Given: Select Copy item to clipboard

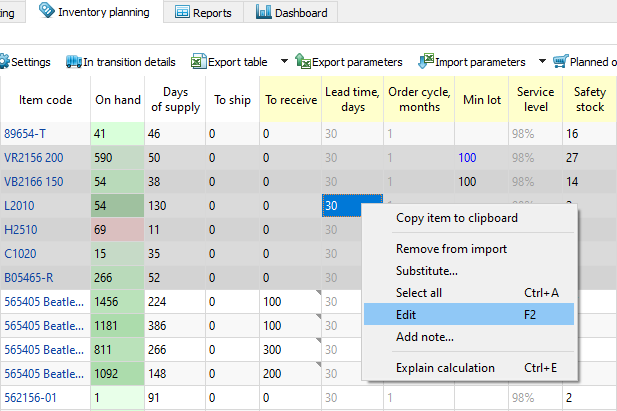Looking at the screenshot, I should 457,218.
